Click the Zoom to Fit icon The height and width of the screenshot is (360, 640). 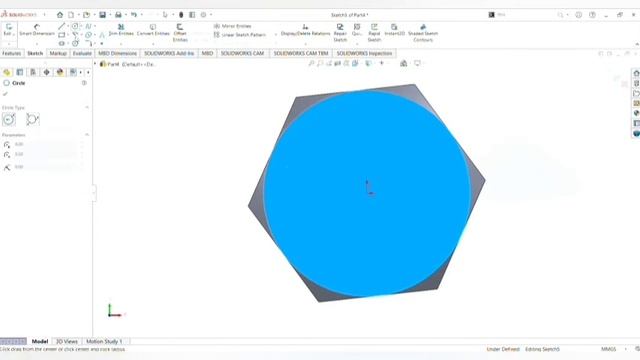[x=311, y=63]
